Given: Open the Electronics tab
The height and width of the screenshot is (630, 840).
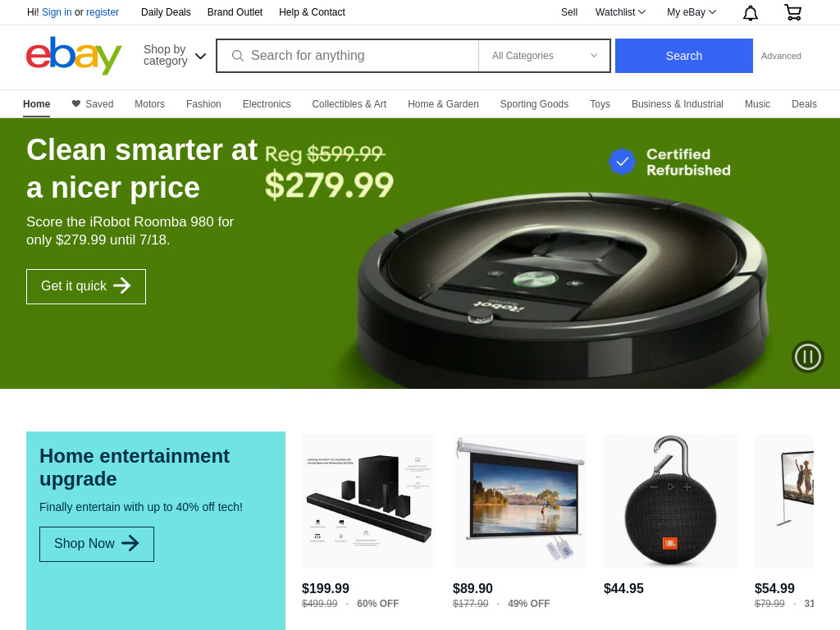Looking at the screenshot, I should click(267, 104).
